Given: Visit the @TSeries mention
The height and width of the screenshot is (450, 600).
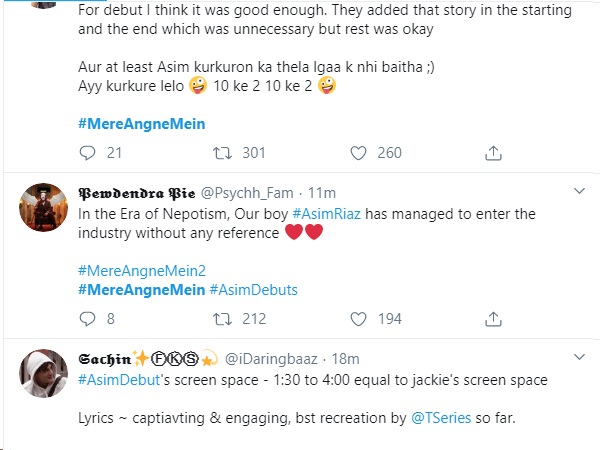Looking at the screenshot, I should point(441,418).
